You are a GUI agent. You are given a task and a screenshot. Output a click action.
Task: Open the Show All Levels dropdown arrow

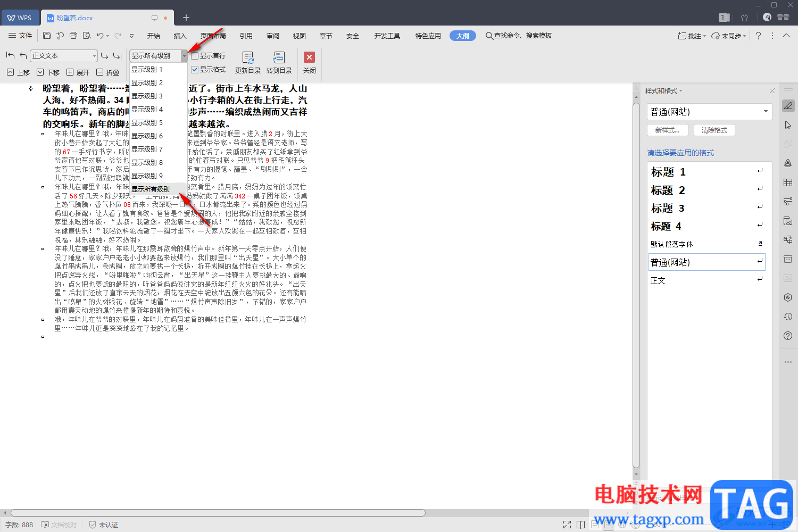(x=184, y=55)
